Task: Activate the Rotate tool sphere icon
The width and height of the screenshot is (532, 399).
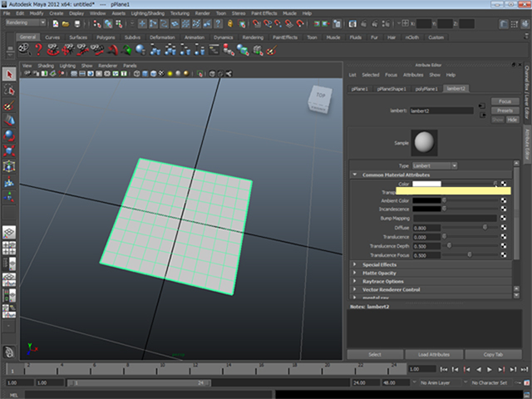Action: (9, 135)
